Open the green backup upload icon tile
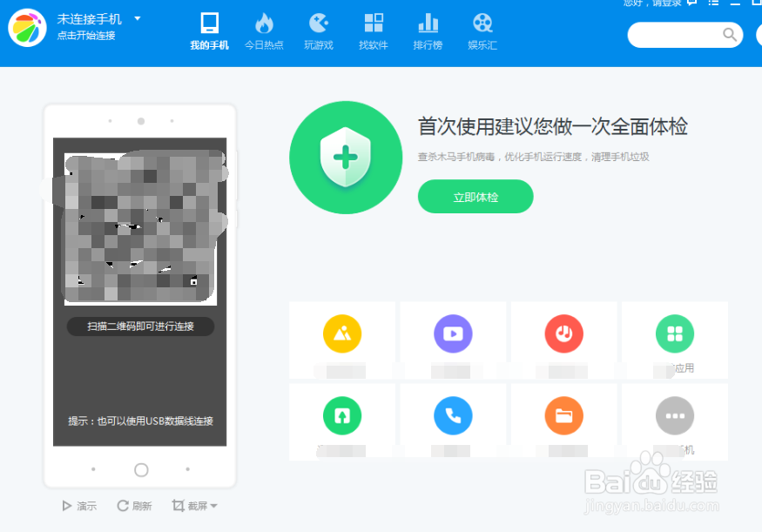762x532 pixels. (x=342, y=416)
